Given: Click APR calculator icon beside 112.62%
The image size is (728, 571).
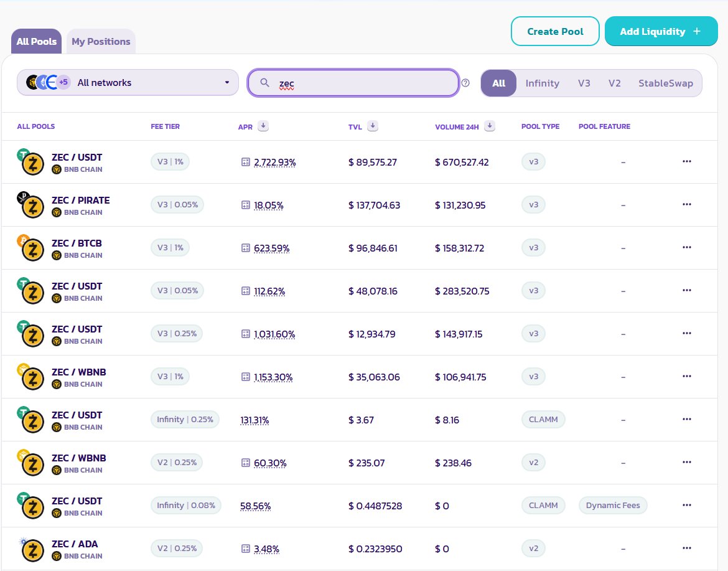Looking at the screenshot, I should pyautogui.click(x=246, y=291).
